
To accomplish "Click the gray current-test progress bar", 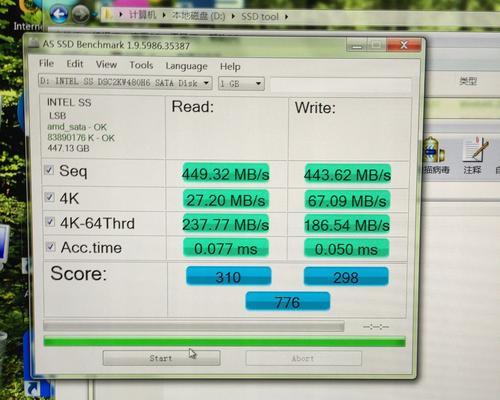I will click(x=194, y=326).
